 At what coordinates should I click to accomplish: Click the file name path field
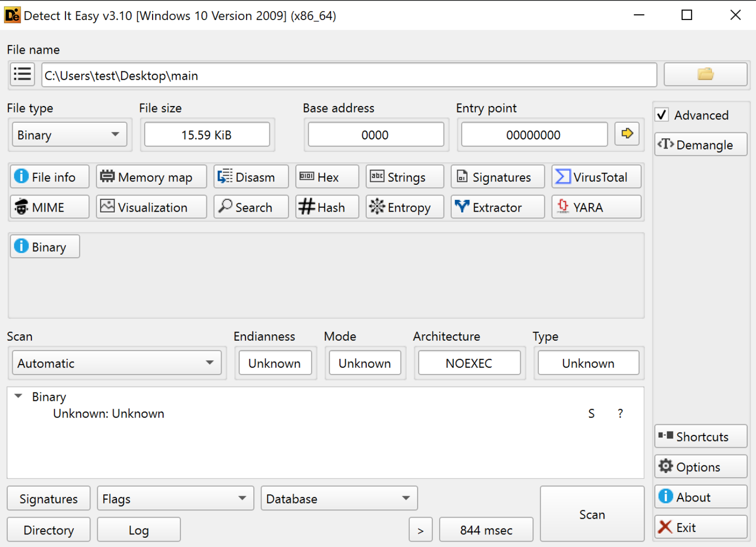(348, 76)
